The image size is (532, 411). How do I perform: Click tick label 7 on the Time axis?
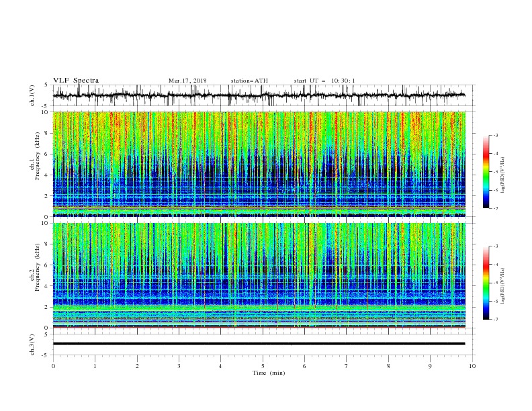pyautogui.click(x=347, y=366)
